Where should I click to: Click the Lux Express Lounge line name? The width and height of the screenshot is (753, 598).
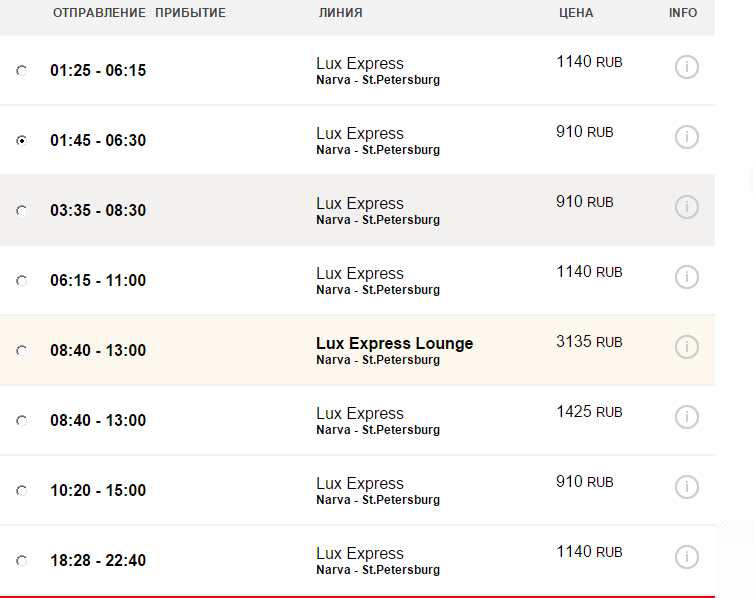pyautogui.click(x=394, y=343)
